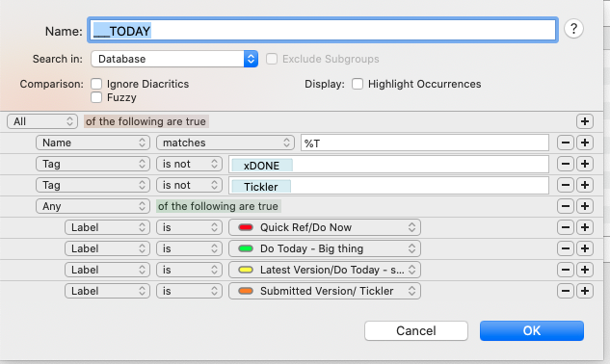This screenshot has width=610, height=364.
Task: Open the All condition group popup
Action: [x=42, y=121]
